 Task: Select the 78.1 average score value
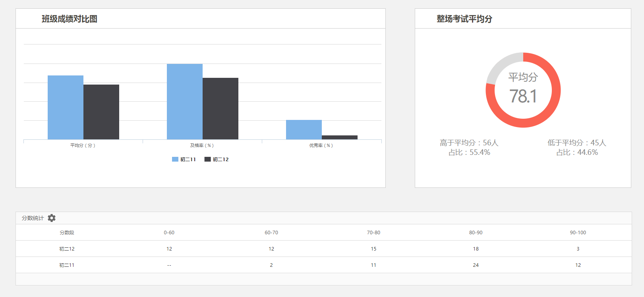click(x=523, y=96)
